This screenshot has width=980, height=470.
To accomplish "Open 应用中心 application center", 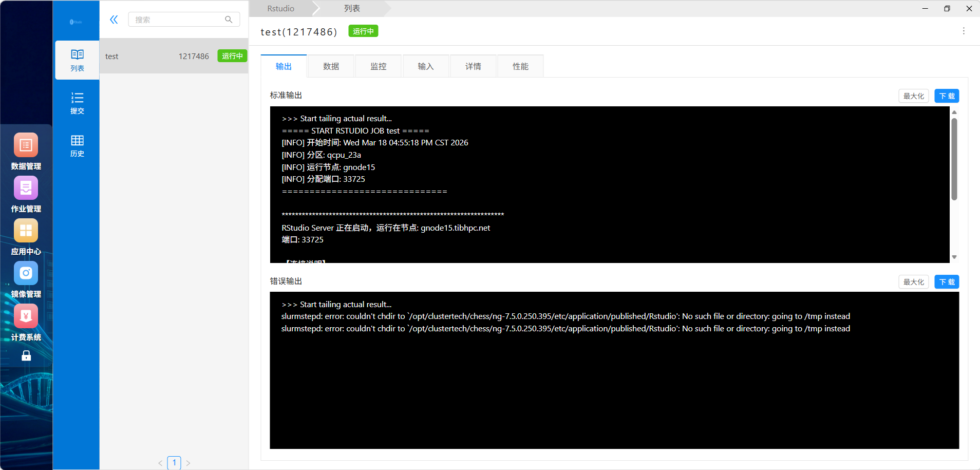I will (x=26, y=237).
